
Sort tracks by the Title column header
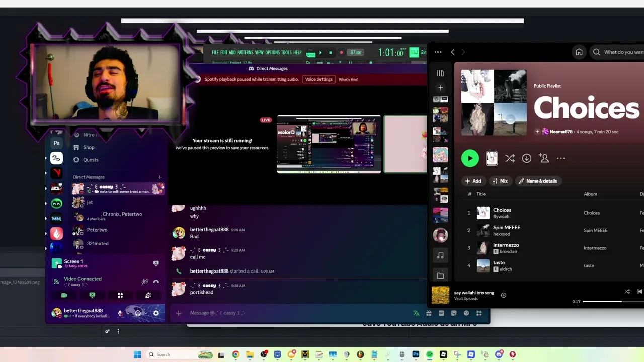481,194
